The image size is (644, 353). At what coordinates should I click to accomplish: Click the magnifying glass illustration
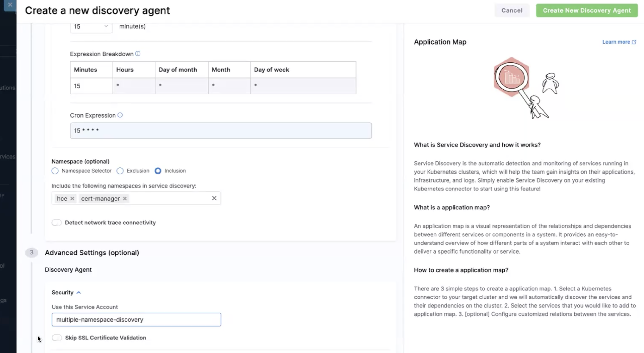point(511,77)
